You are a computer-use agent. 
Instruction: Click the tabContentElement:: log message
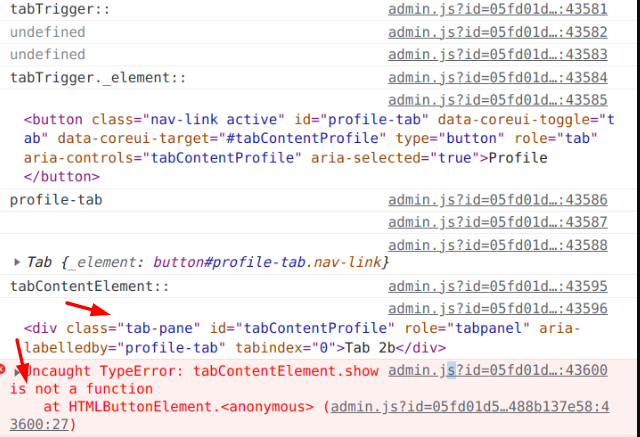89,286
